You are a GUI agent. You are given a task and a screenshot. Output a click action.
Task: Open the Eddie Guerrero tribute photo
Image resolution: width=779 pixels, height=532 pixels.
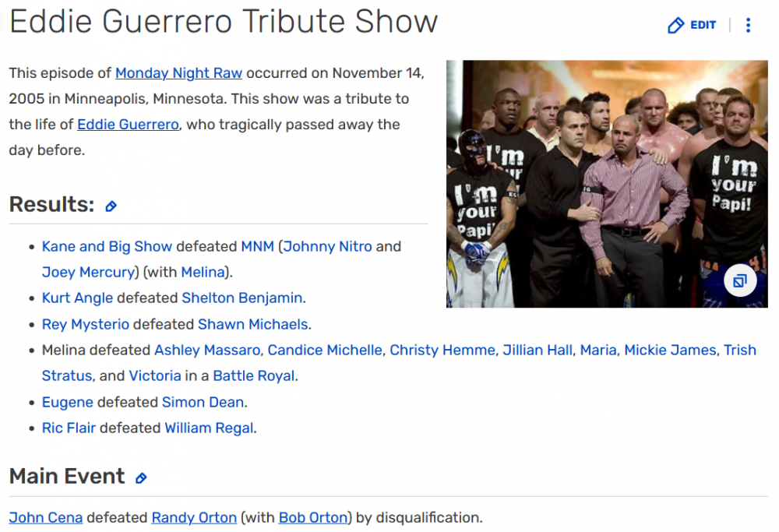pyautogui.click(x=607, y=184)
